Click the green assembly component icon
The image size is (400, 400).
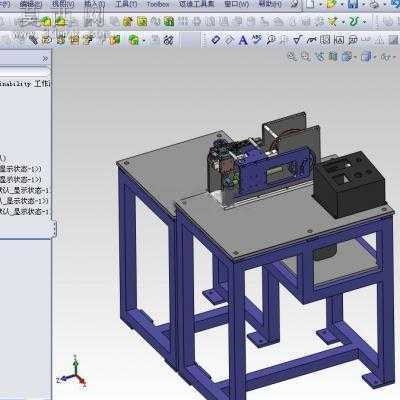tap(134, 40)
